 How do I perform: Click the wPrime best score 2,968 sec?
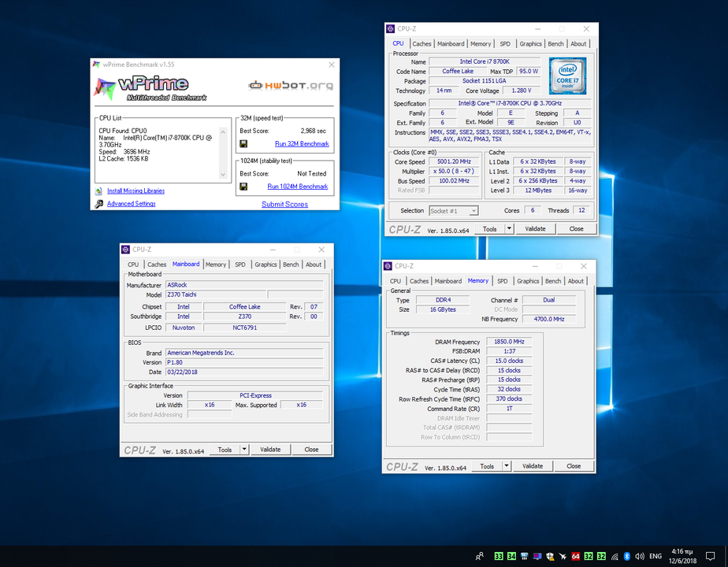[x=314, y=131]
